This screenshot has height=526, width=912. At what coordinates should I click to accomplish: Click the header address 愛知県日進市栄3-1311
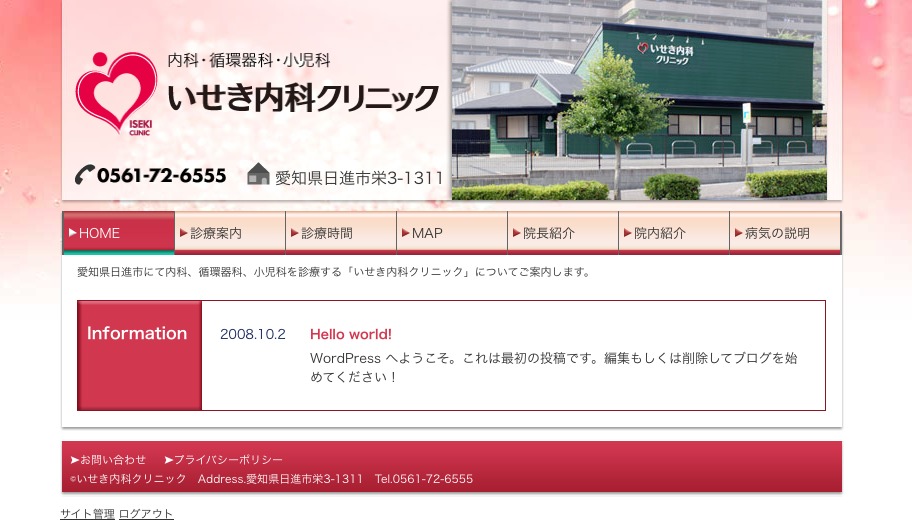359,178
